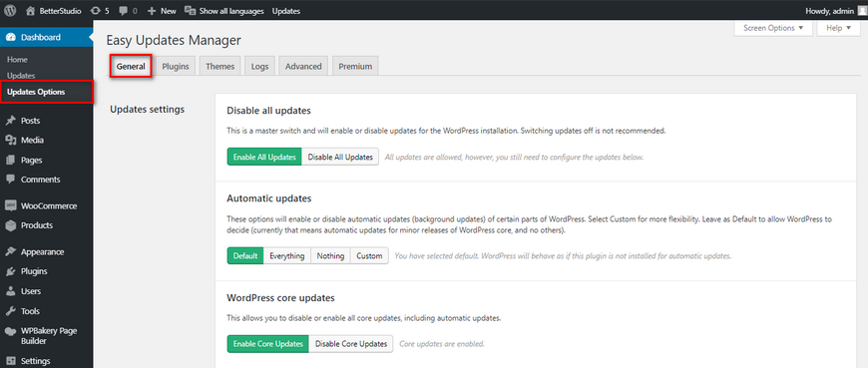868x368 pixels.
Task: Click the Appearance brush icon
Action: [x=11, y=251]
